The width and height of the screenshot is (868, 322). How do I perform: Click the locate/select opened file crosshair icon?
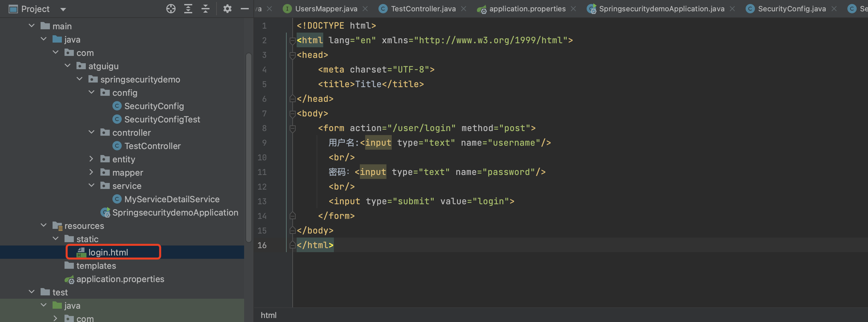click(171, 9)
